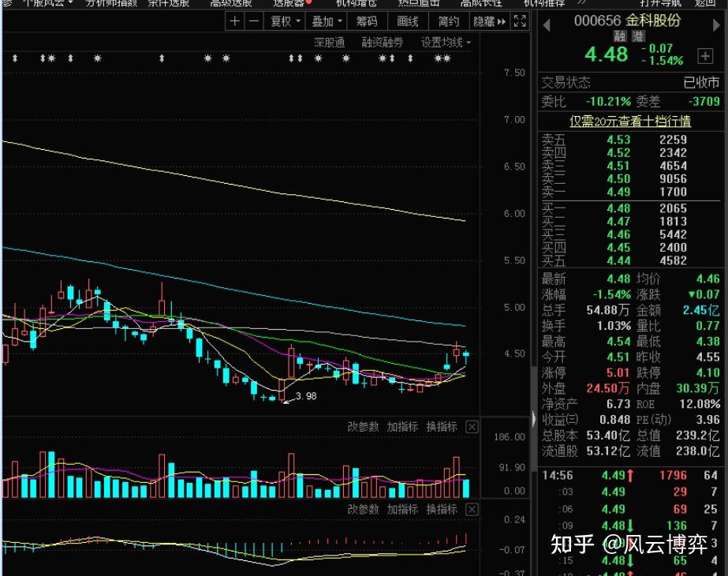Select the 画线 drawing tool
The height and width of the screenshot is (576, 728).
[408, 21]
